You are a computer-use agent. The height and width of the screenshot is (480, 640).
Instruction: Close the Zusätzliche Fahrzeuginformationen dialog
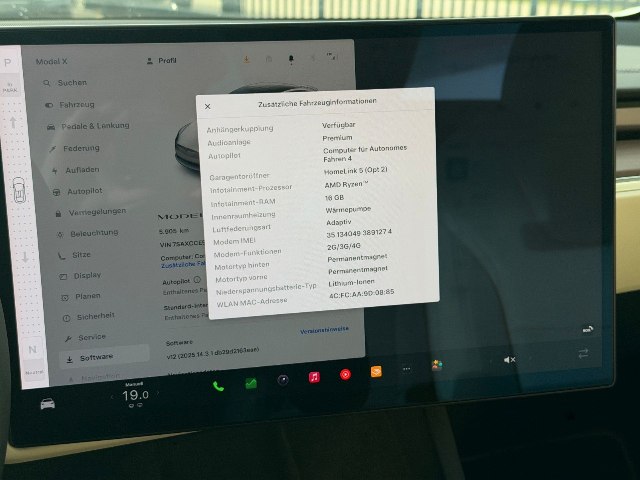coord(207,107)
